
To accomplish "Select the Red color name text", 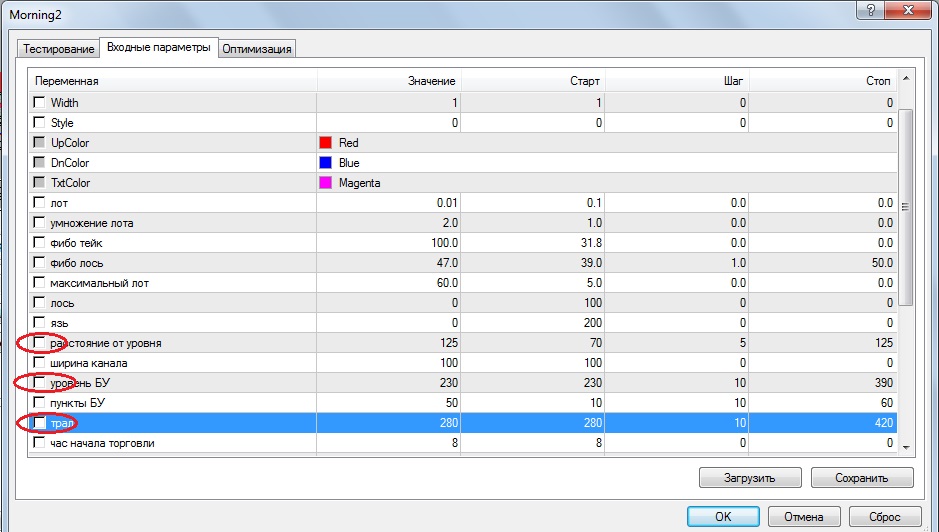I will click(x=349, y=143).
